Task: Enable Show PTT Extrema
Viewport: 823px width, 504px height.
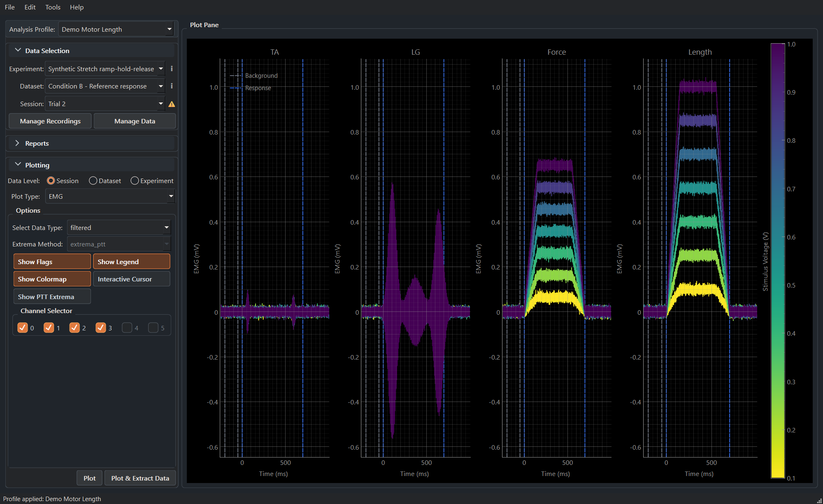Action: coord(52,297)
